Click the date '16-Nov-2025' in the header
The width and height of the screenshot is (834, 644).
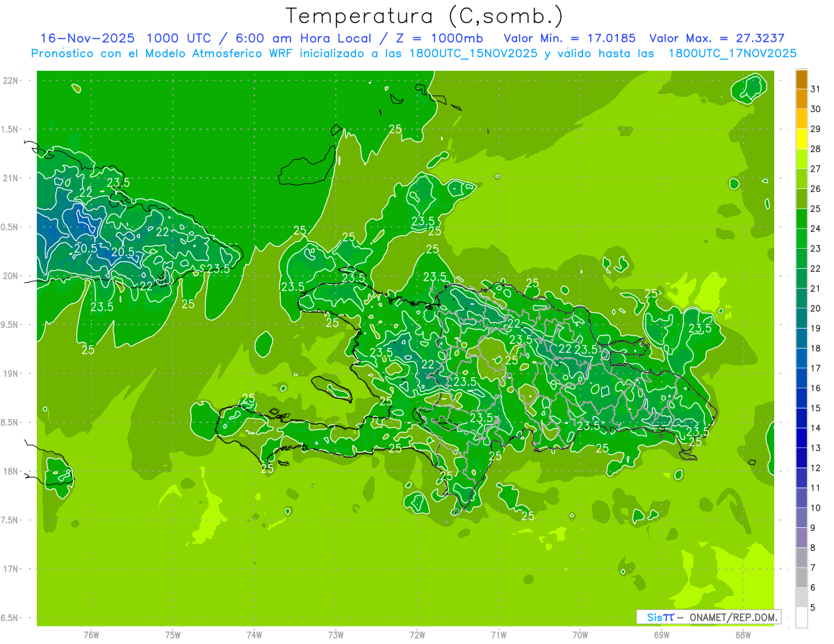click(x=88, y=38)
